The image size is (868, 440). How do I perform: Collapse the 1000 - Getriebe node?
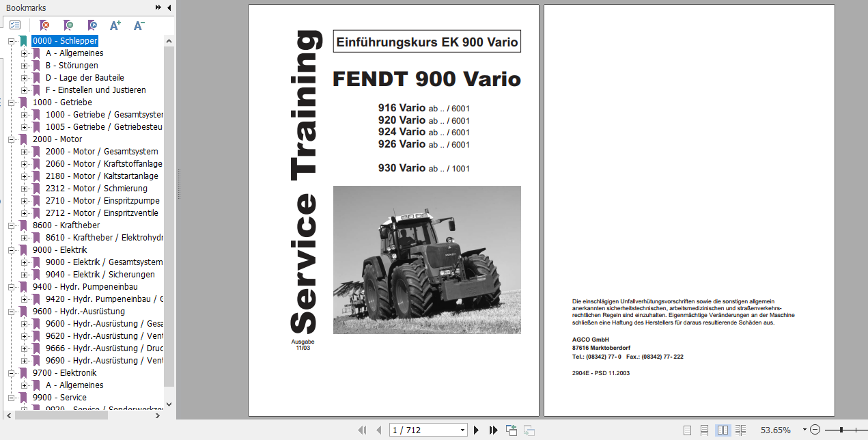[x=12, y=102]
